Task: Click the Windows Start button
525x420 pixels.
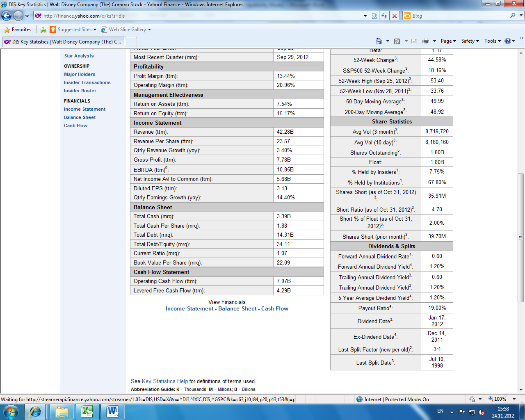Action: (11, 411)
